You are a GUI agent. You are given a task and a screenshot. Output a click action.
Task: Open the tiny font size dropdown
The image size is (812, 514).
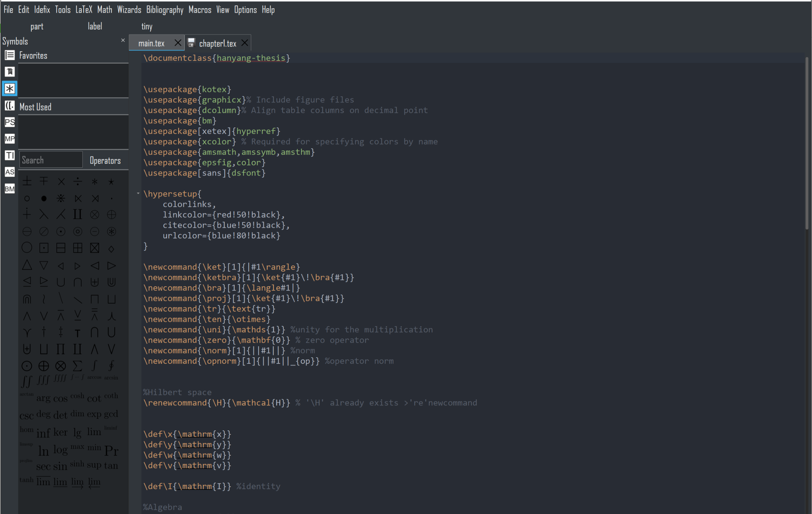[x=147, y=26]
